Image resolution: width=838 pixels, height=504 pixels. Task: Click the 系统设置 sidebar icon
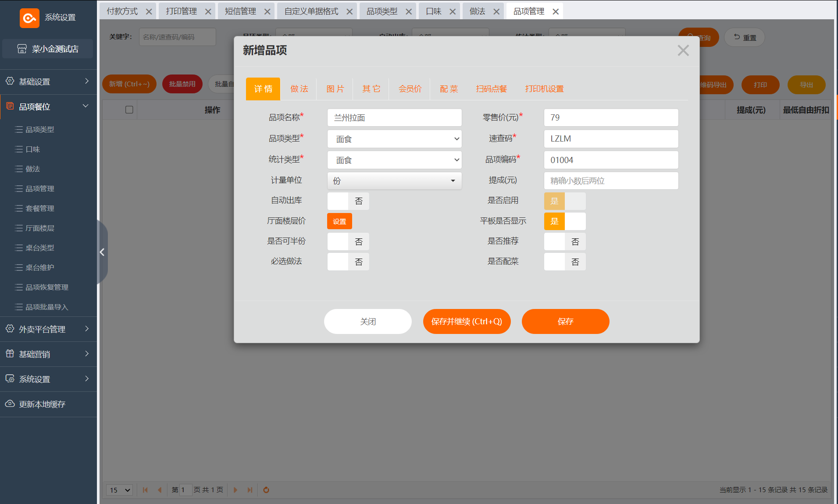point(10,379)
